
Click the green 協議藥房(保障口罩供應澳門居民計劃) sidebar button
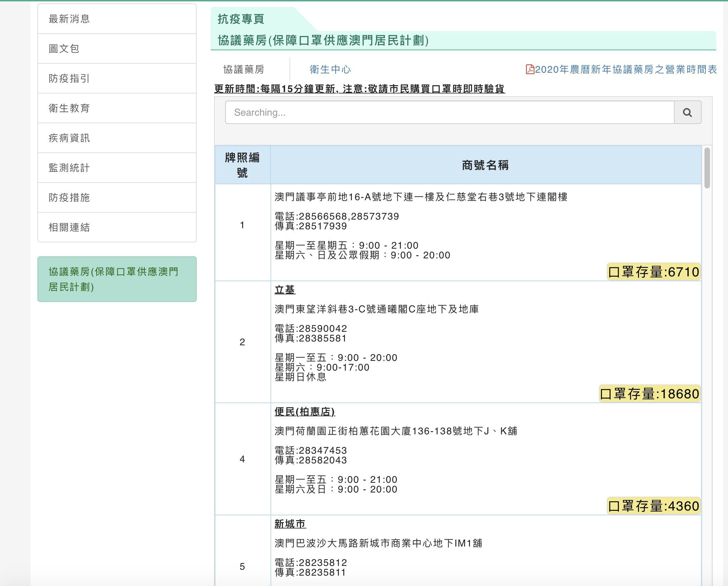tap(117, 279)
